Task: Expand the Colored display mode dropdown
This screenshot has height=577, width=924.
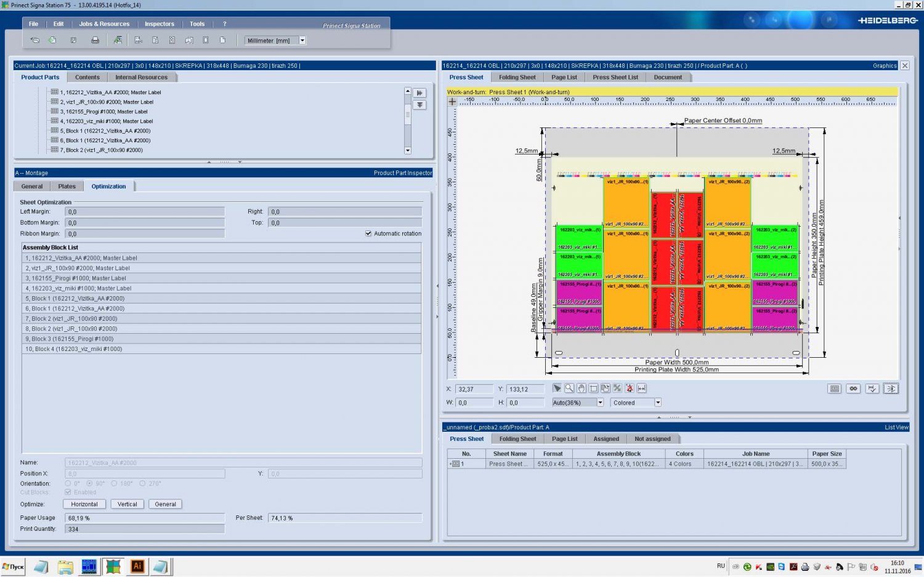Action: pos(657,403)
